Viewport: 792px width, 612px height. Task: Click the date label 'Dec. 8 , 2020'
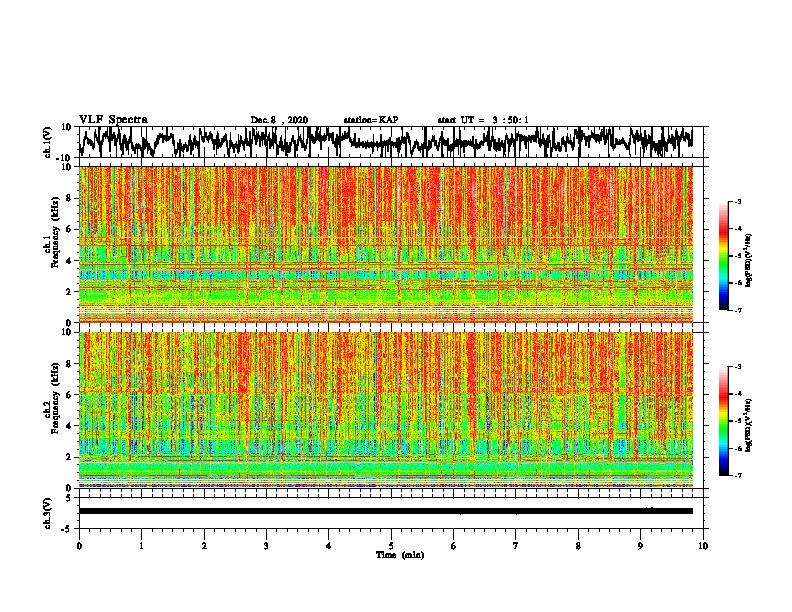279,120
